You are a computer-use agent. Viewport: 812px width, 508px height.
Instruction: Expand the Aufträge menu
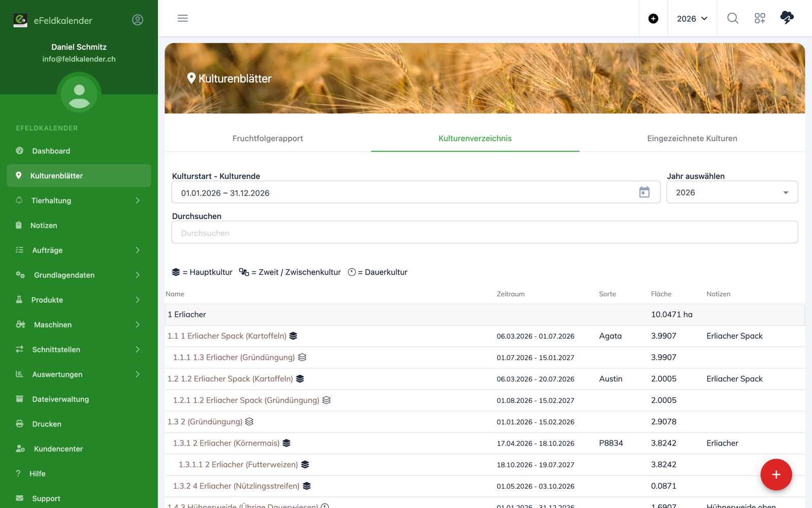click(79, 250)
